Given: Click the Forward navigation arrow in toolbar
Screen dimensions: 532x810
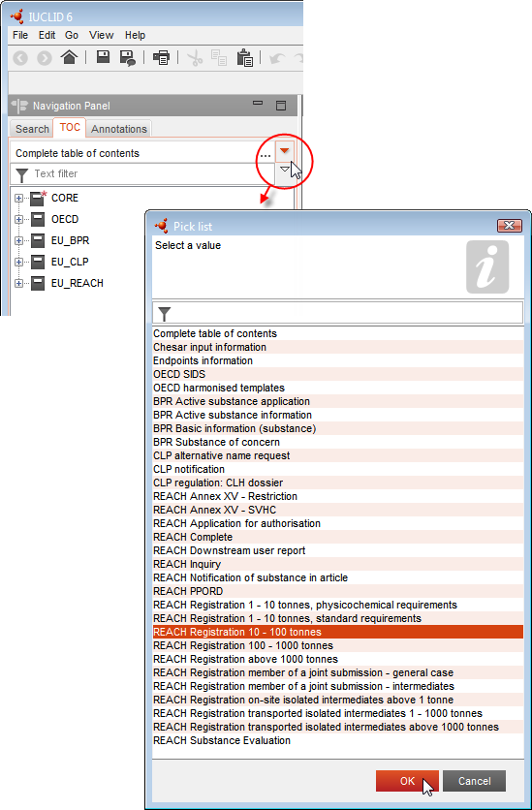Looking at the screenshot, I should click(45, 58).
